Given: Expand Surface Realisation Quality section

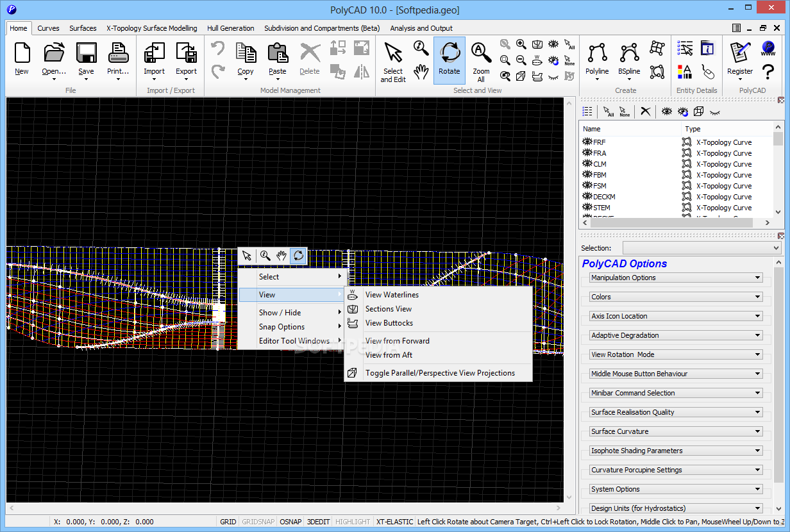Looking at the screenshot, I should 676,412.
